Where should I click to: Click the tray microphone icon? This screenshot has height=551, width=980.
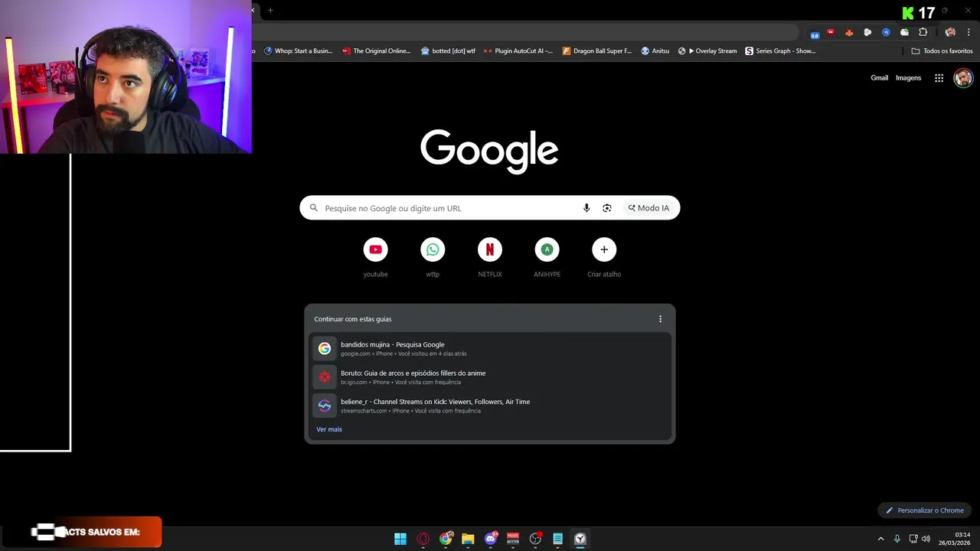(x=897, y=539)
